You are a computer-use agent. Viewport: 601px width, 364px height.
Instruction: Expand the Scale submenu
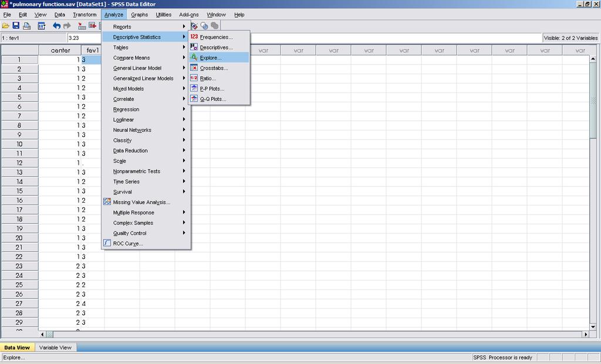146,161
